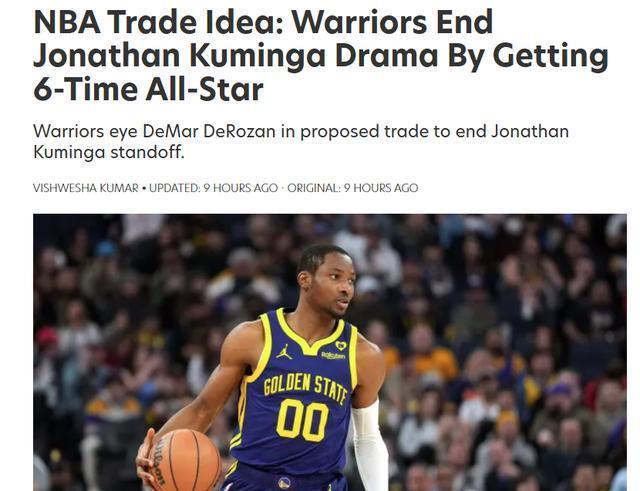Image resolution: width=640 pixels, height=491 pixels.
Task: Click the Warriors logo on the shorts
Action: (284, 484)
